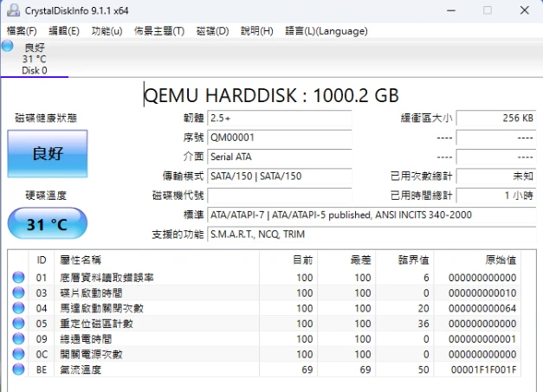Click status orb for attribute 01 row
The width and height of the screenshot is (543, 392).
click(18, 278)
